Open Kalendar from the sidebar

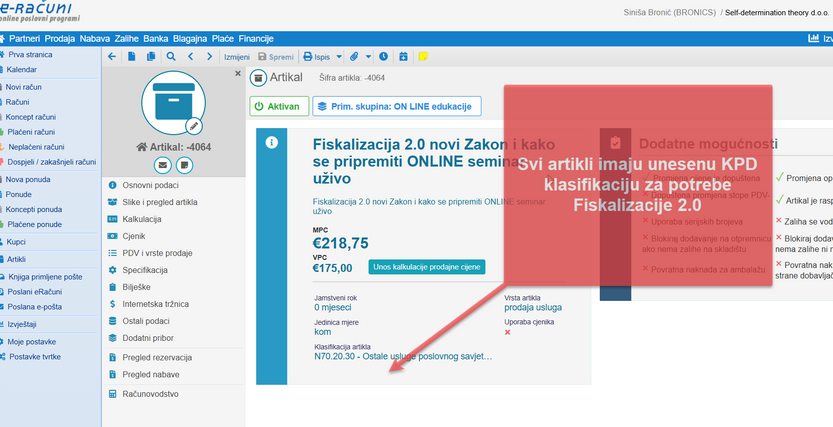pos(22,70)
